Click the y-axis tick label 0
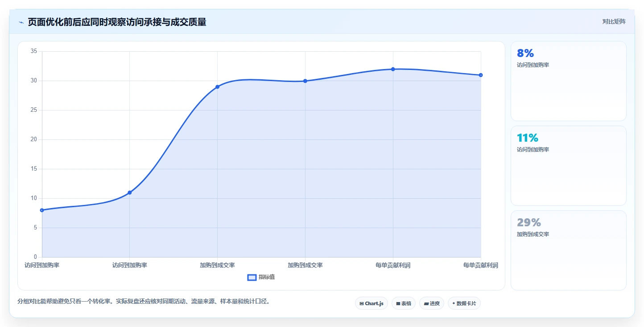The width and height of the screenshot is (644, 327). click(x=36, y=257)
